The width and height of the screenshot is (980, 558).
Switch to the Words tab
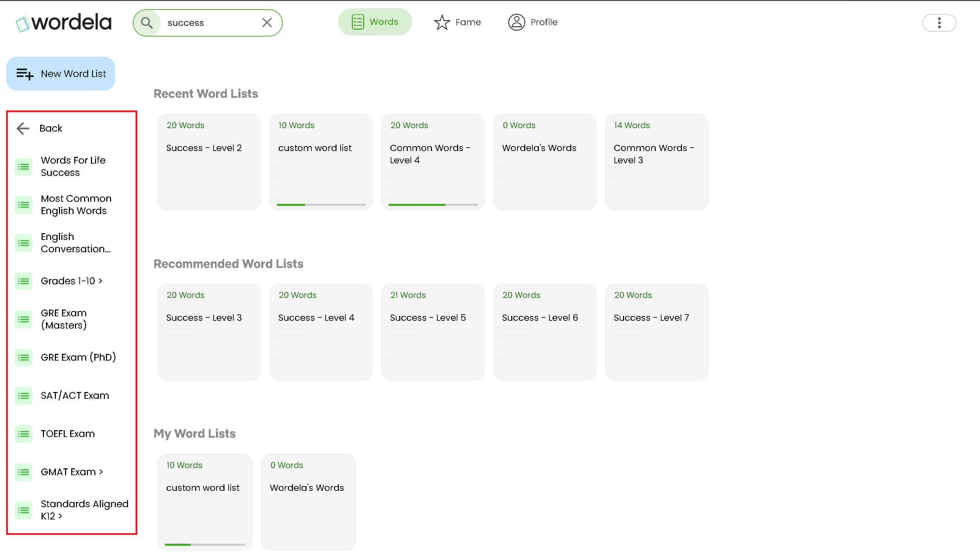tap(375, 22)
